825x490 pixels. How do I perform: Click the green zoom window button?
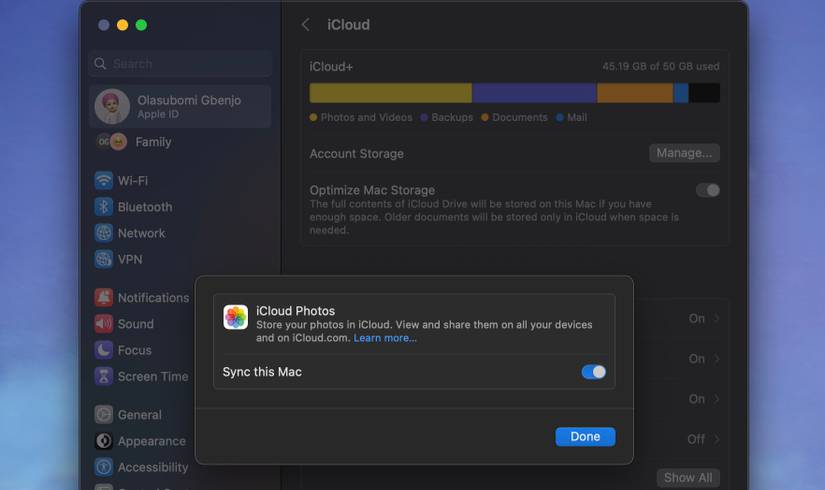coord(141,25)
